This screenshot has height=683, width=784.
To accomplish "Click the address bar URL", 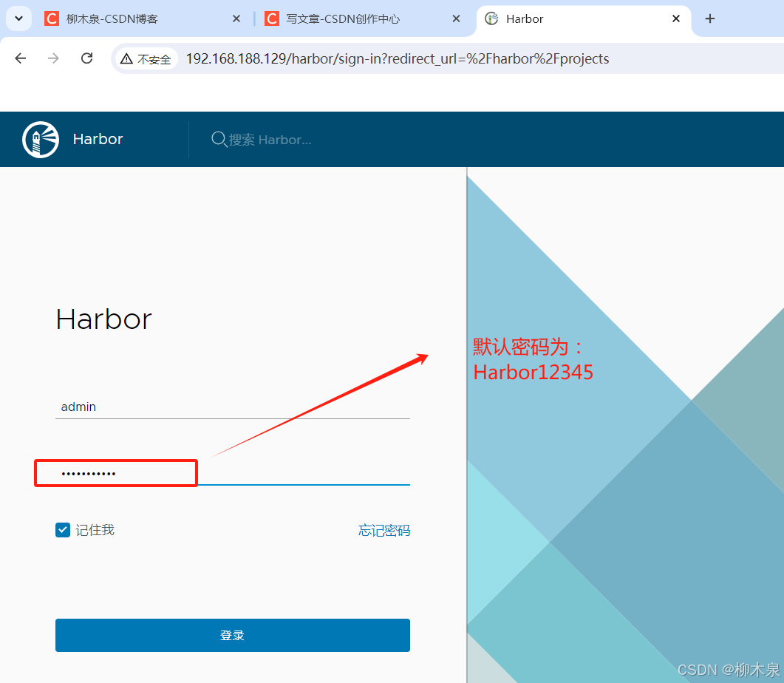I will click(398, 59).
